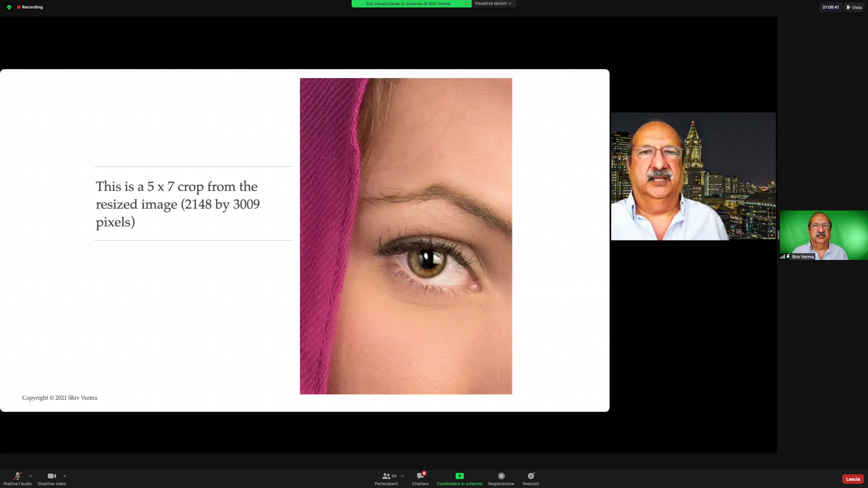
Task: Start recording with Registrazione icon
Action: pyautogui.click(x=501, y=476)
